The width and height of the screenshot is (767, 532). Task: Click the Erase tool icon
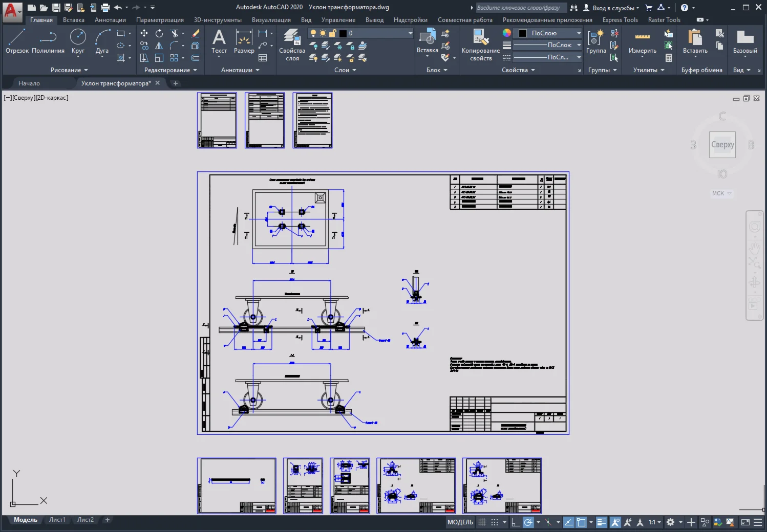pos(195,33)
